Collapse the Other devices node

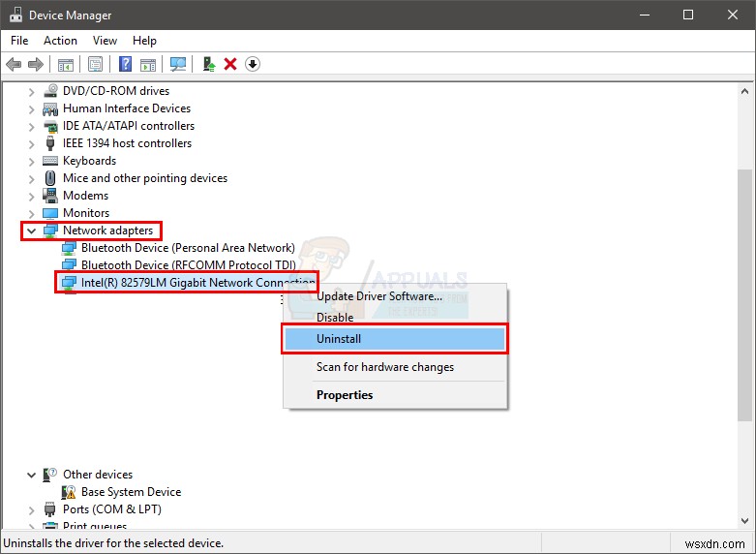(31, 475)
